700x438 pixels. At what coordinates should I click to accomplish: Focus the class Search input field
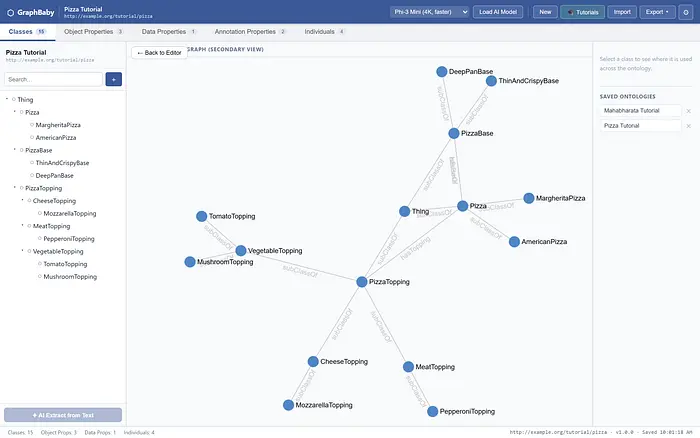(54, 79)
